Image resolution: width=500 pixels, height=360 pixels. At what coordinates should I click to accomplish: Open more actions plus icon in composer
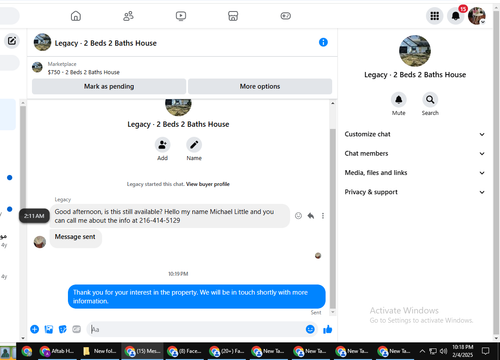pos(35,329)
